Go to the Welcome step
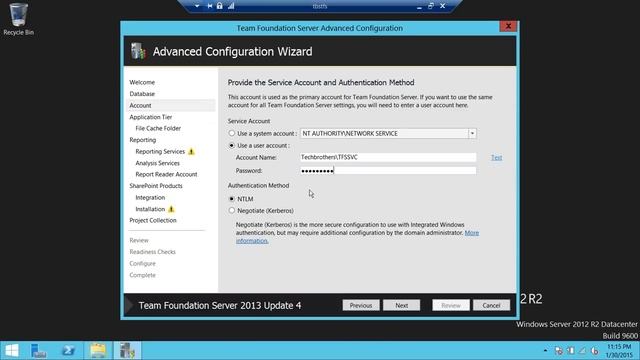The width and height of the screenshot is (640, 360). pos(142,82)
